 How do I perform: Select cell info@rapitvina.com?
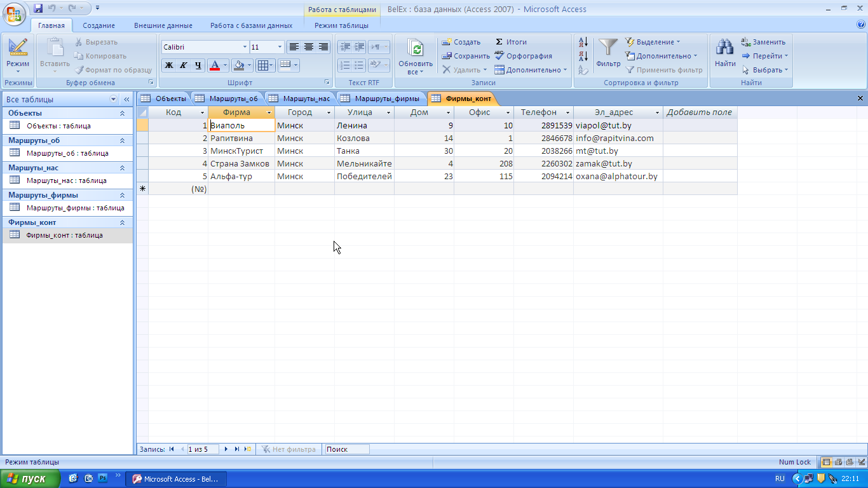[618, 138]
